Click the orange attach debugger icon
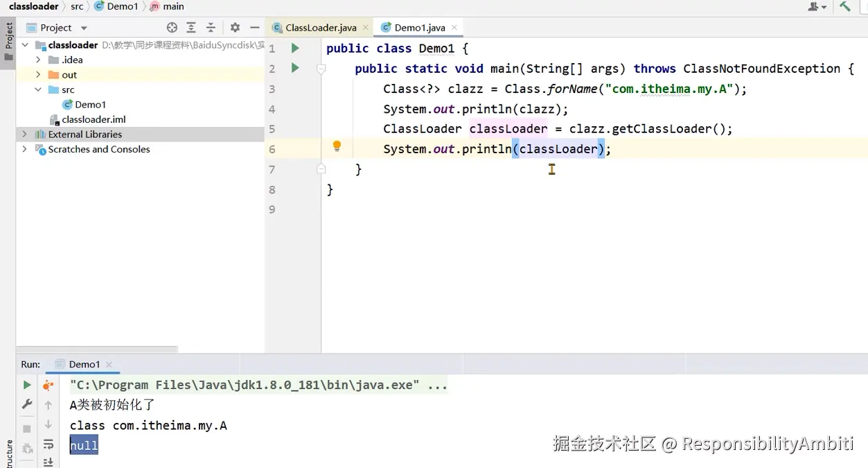Image resolution: width=868 pixels, height=468 pixels. coord(48,385)
